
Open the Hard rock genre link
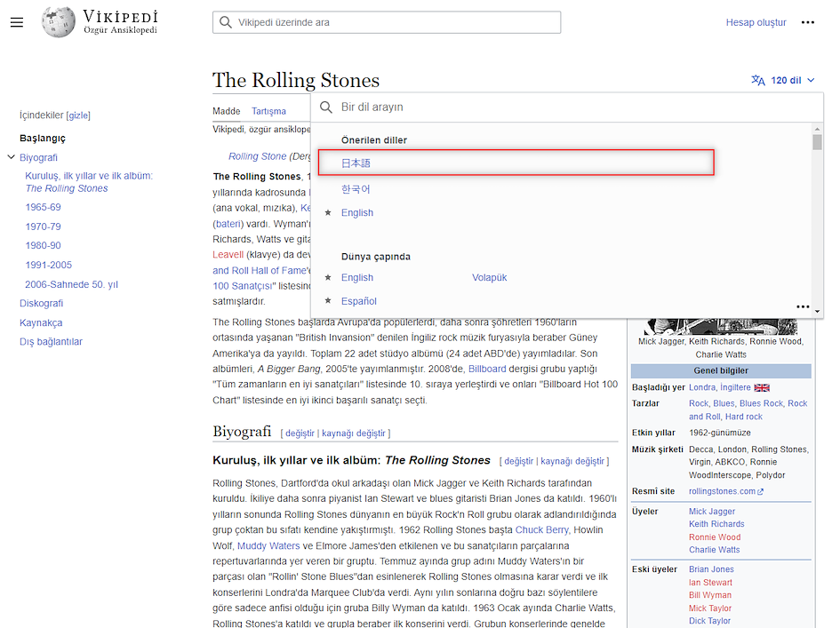coord(743,417)
